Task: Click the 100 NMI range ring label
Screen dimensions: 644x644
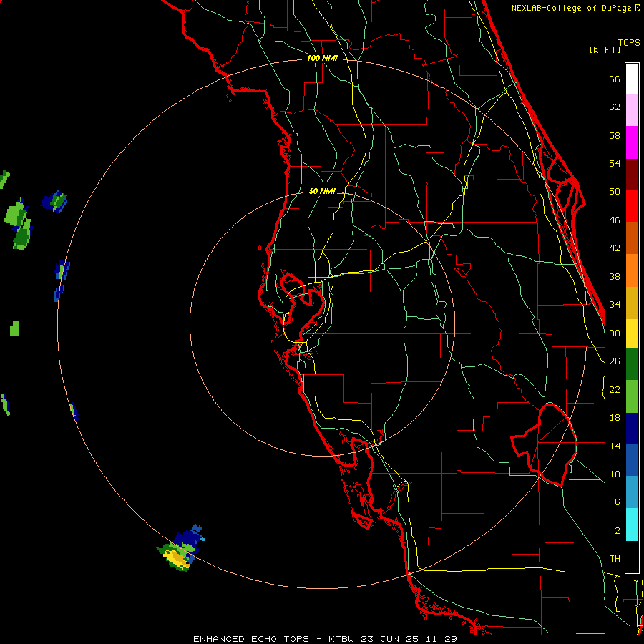Action: pyautogui.click(x=322, y=58)
